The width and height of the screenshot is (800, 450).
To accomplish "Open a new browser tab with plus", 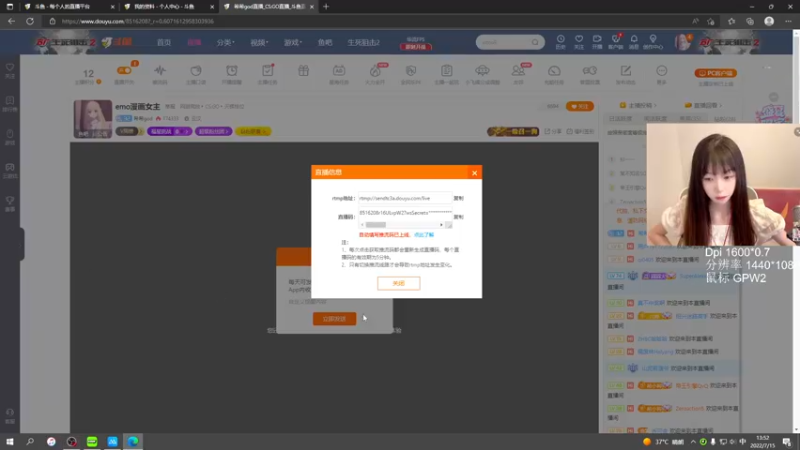I will point(326,7).
